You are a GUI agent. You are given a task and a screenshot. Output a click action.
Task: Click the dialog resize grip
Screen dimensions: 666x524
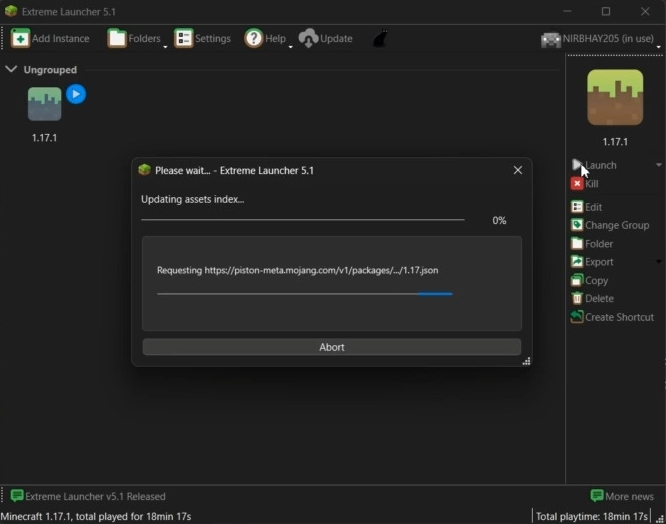(526, 361)
